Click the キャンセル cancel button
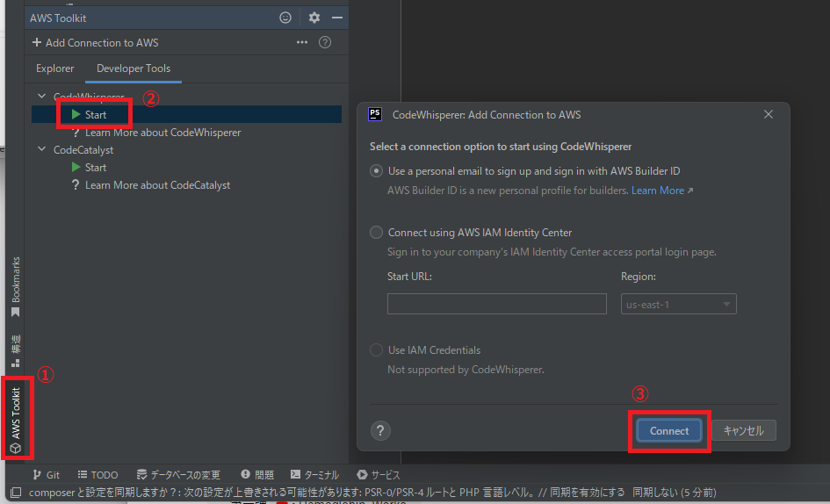 744,430
